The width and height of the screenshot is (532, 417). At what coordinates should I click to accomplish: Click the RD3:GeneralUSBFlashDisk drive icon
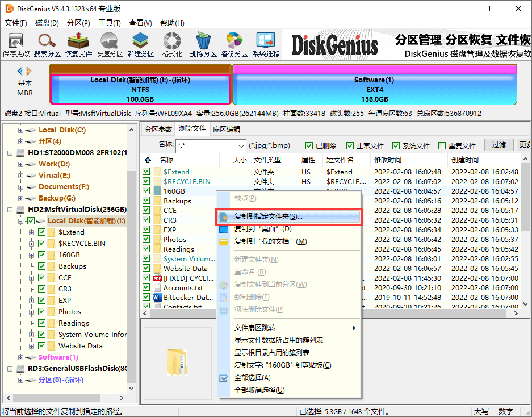[20, 369]
